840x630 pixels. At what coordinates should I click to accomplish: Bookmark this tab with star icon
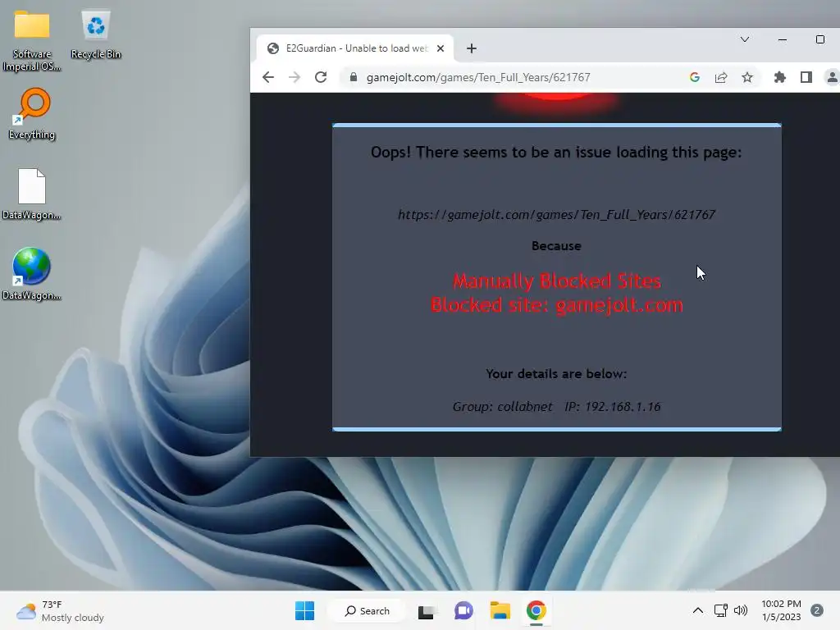coord(747,77)
